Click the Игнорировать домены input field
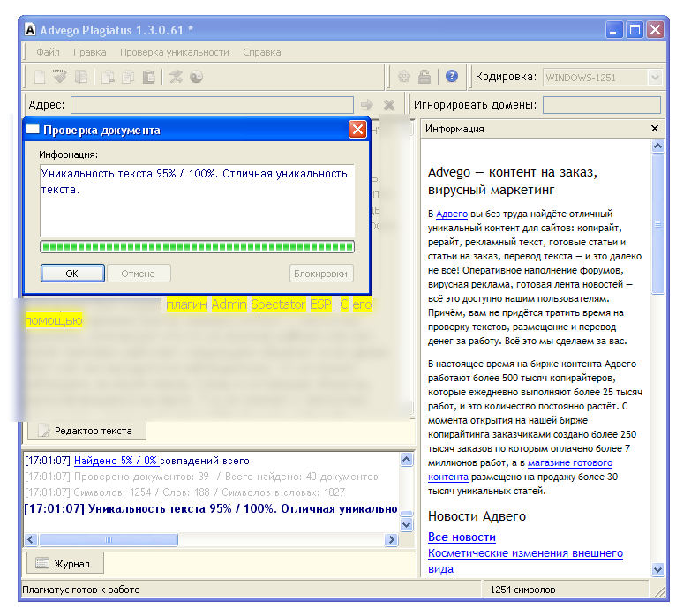This screenshot has height=616, width=691. tap(602, 105)
